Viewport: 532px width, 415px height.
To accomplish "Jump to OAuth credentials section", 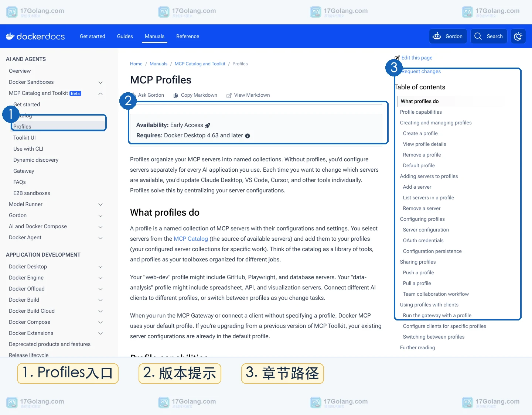I will tap(423, 240).
